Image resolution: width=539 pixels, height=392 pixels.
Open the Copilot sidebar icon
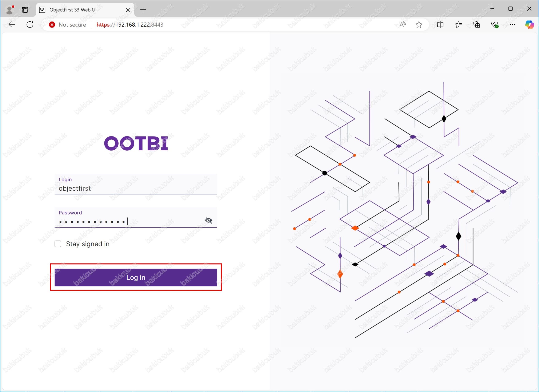click(x=530, y=24)
